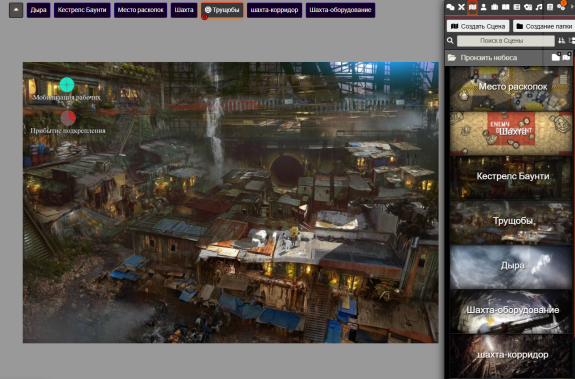Collapse the Пронзить небеса folder

pos(509,58)
